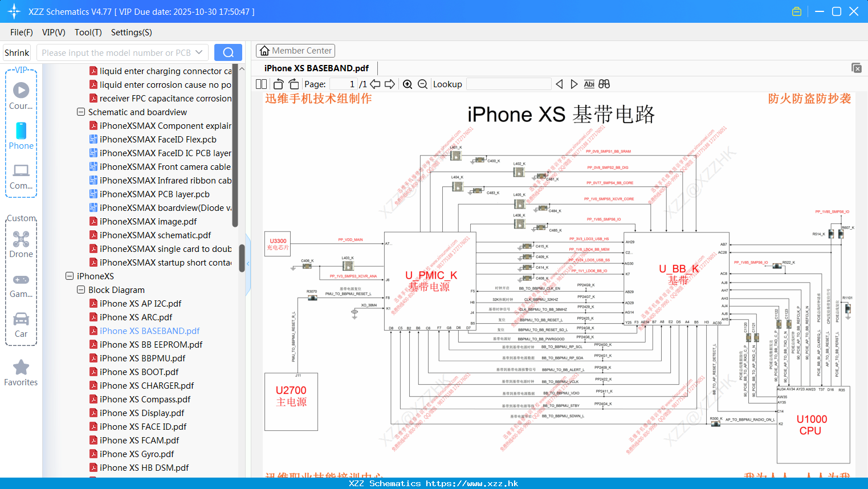
Task: Open the Car category
Action: tap(21, 325)
